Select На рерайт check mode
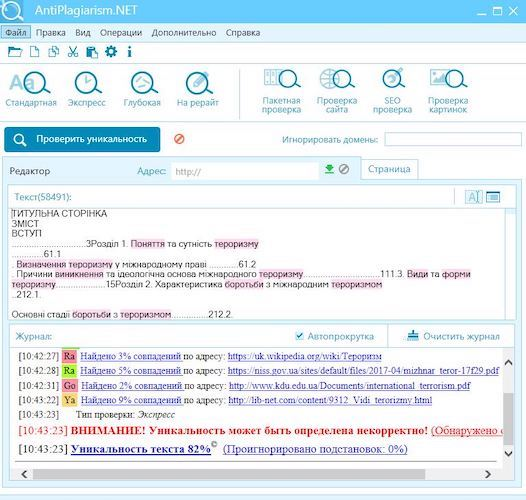The image size is (526, 500). tap(198, 89)
